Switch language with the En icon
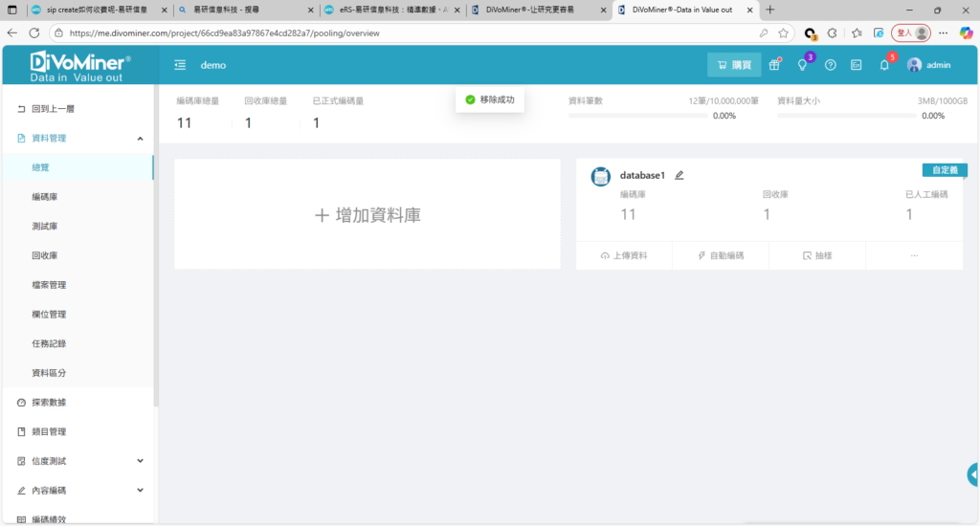This screenshot has width=980, height=526. 857,65
